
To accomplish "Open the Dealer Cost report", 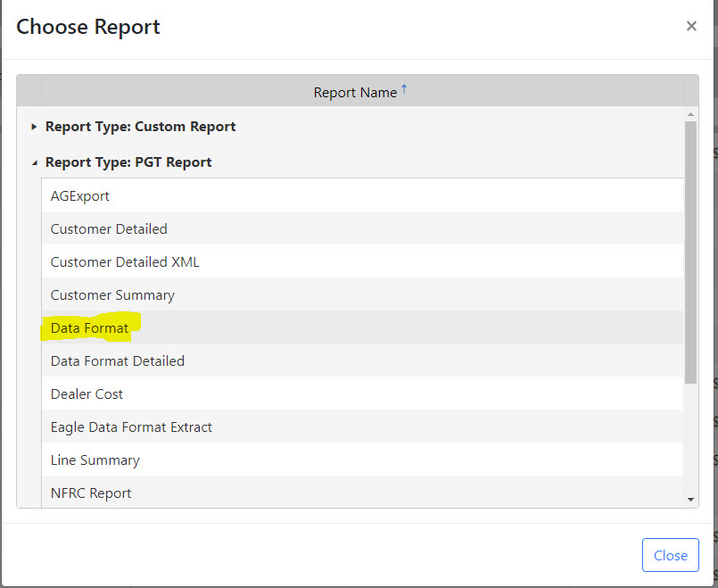I will pos(87,393).
